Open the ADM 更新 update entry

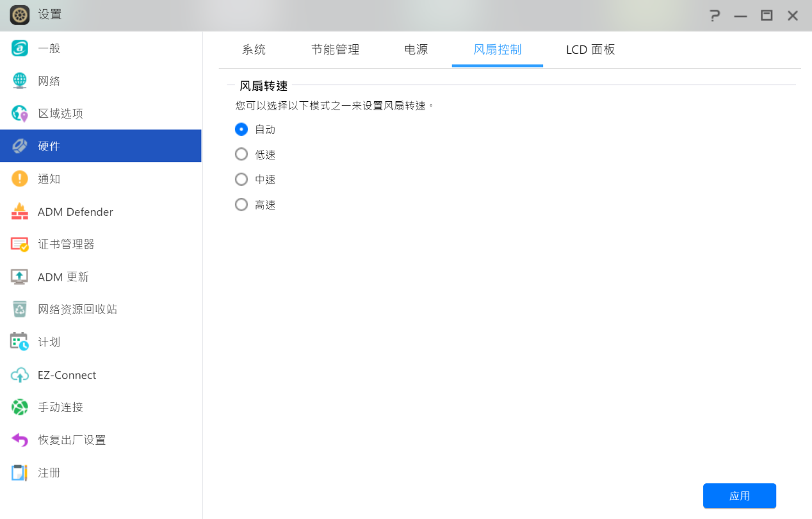(x=63, y=277)
